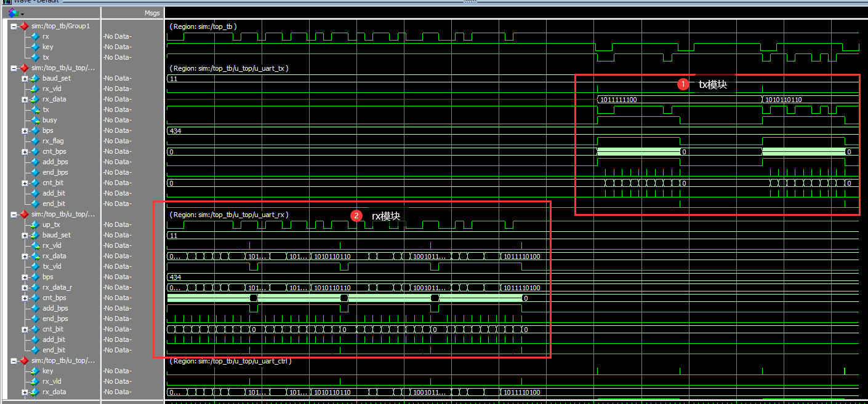Expand the rx_data_r signal bus
868x404 pixels.
point(25,287)
